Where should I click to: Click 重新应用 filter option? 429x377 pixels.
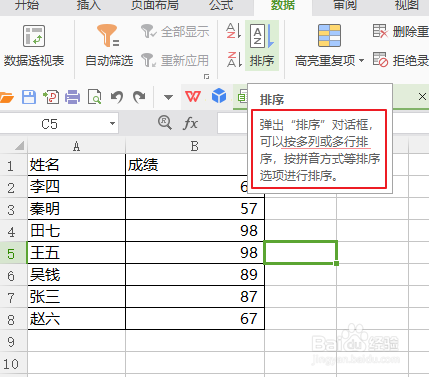point(175,60)
